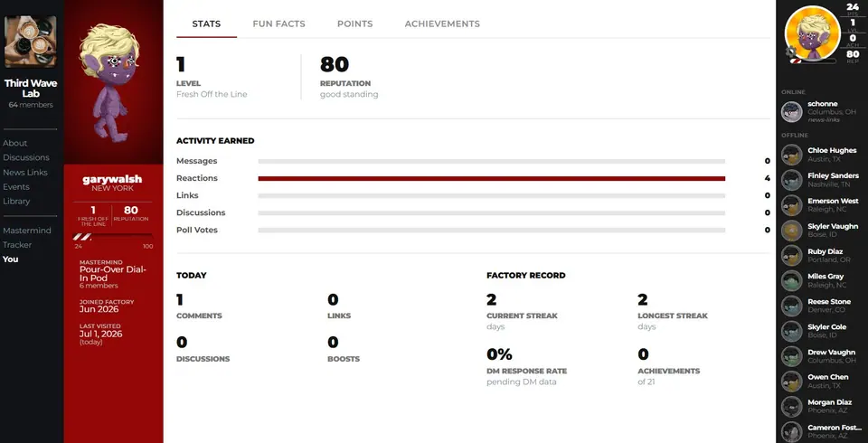The image size is (868, 443).
Task: Click the Reese Stone name in member list
Action: click(829, 302)
